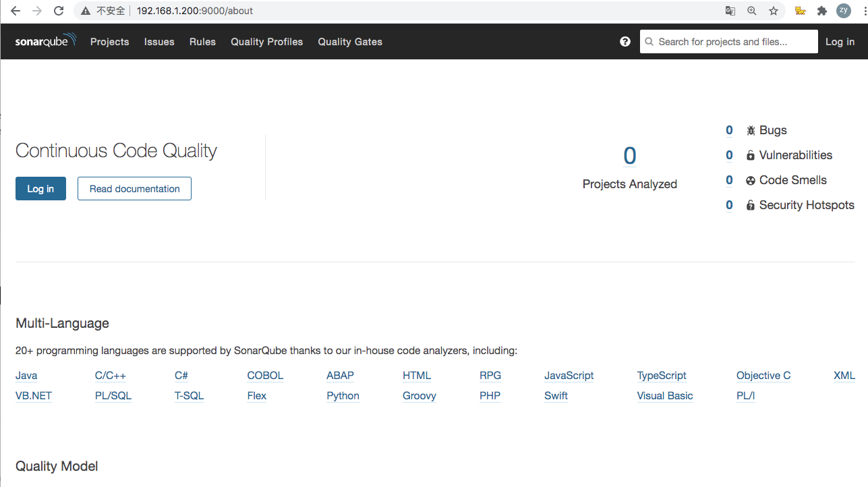
Task: Click the Python language link
Action: [x=343, y=396]
